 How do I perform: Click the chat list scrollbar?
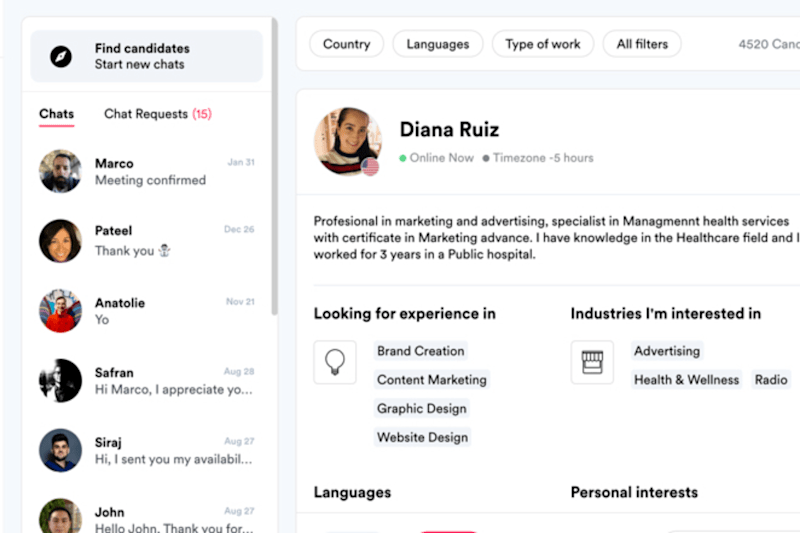(x=274, y=167)
